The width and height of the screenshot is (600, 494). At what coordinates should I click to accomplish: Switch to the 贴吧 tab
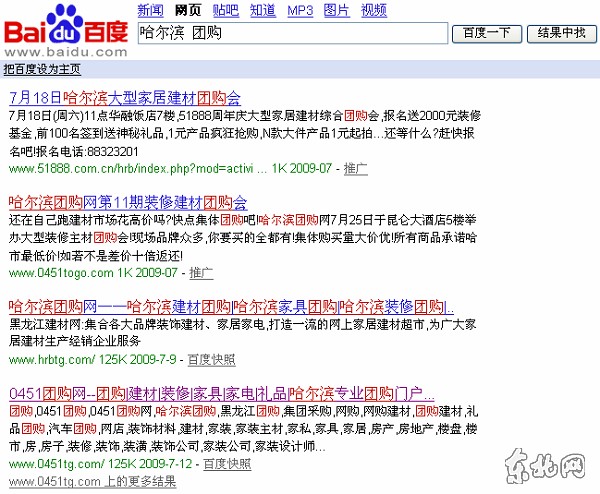click(226, 11)
